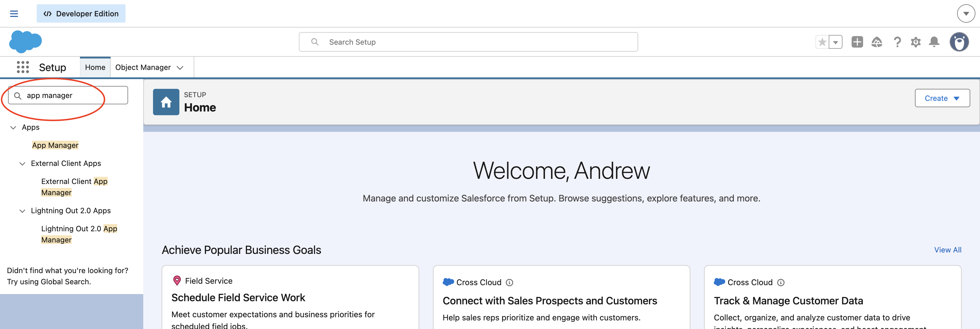Open the Create dropdown button
This screenshot has height=329, width=980.
coord(942,98)
